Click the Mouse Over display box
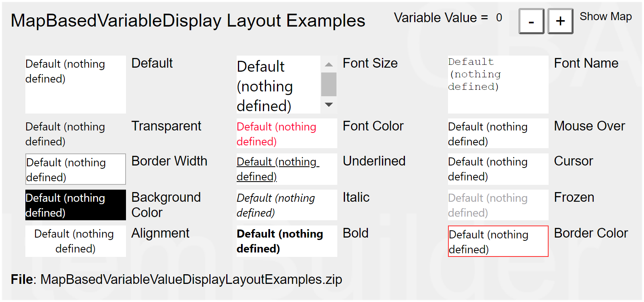The image size is (644, 302). click(498, 134)
